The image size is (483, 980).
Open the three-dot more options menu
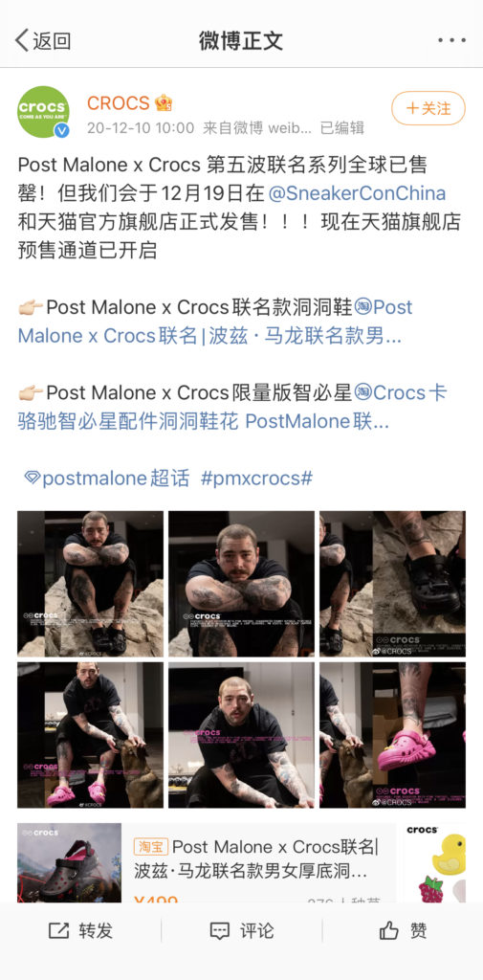[451, 40]
